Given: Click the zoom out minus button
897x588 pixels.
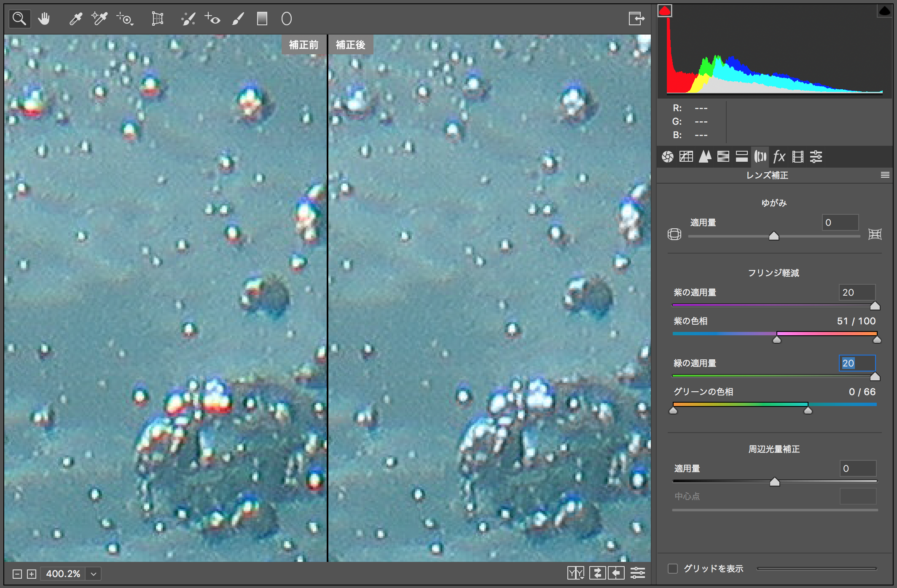Looking at the screenshot, I should click(17, 574).
